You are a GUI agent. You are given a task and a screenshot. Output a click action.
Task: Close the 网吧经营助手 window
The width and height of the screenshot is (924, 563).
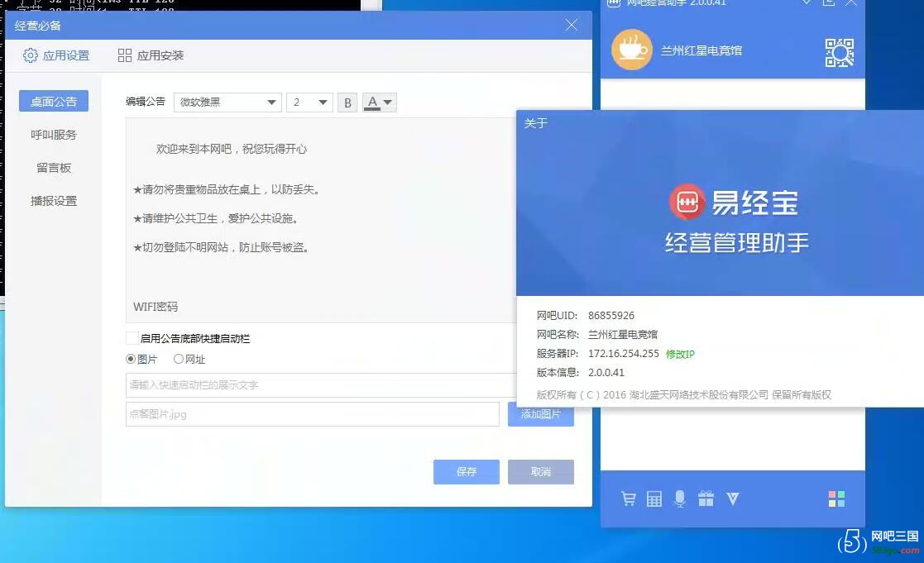[851, 2]
